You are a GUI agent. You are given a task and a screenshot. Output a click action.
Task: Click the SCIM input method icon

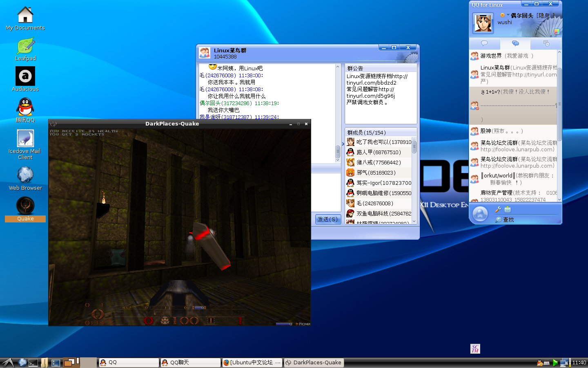tap(475, 349)
